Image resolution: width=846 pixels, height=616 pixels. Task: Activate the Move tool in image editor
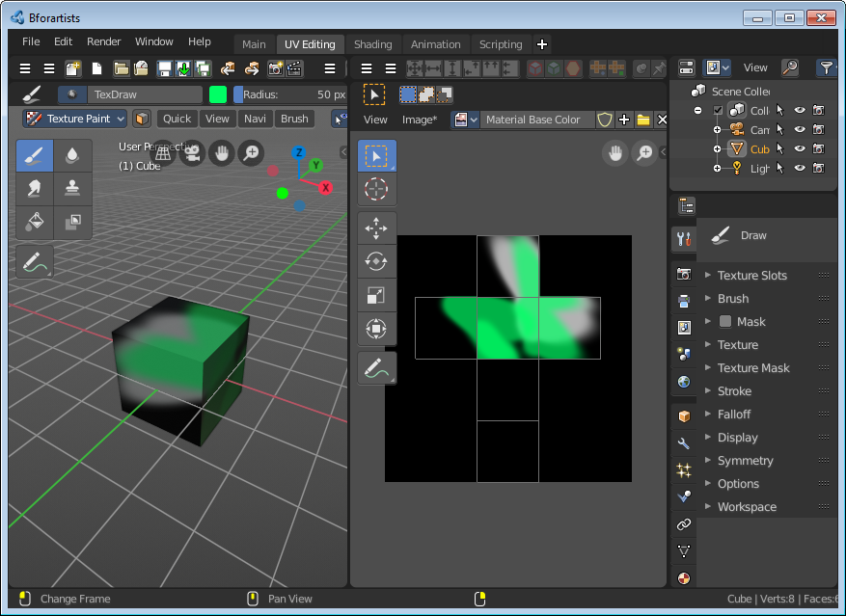pyautogui.click(x=376, y=228)
